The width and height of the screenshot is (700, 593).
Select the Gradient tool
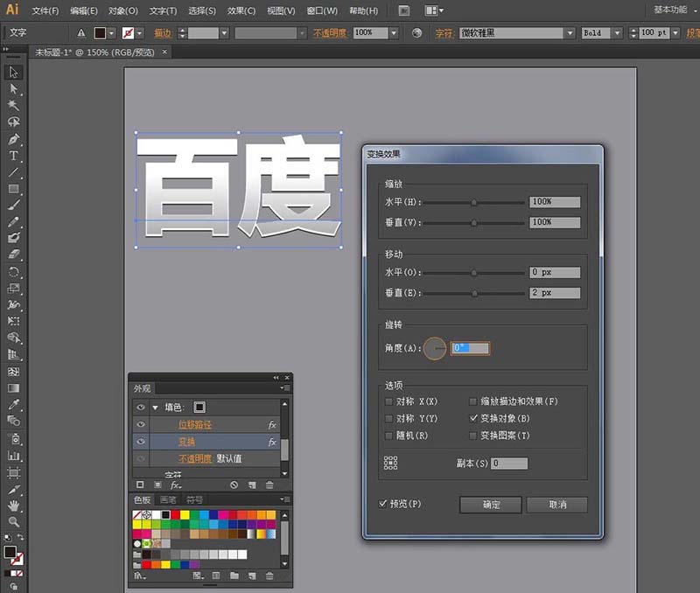pos(13,388)
